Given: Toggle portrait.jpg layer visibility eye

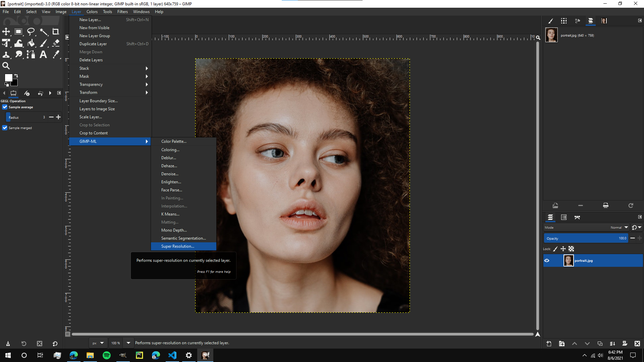Looking at the screenshot, I should pos(547,260).
